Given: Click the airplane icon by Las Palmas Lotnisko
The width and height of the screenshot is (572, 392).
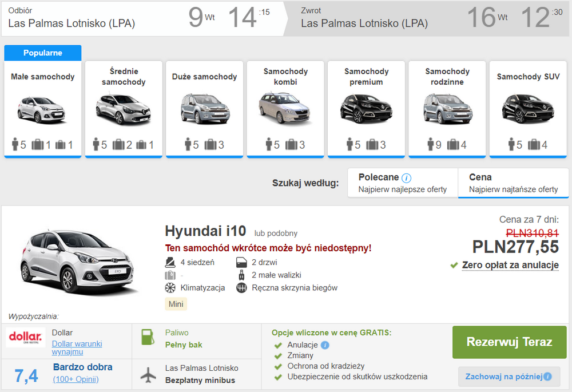Looking at the screenshot, I should point(148,374).
